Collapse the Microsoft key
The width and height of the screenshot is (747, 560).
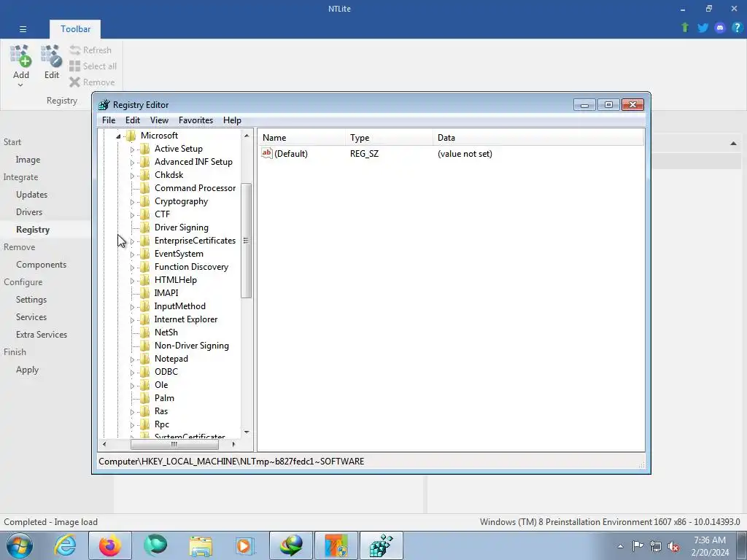[x=118, y=136]
